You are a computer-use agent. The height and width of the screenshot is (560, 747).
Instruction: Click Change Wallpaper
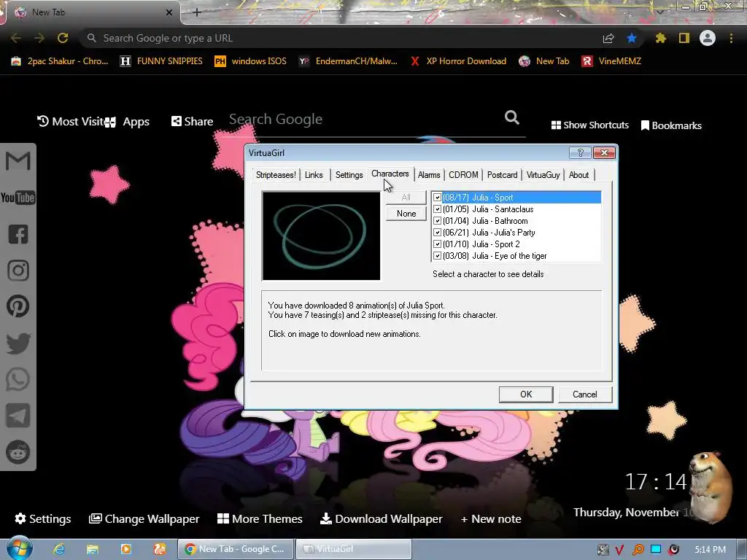coord(144,518)
